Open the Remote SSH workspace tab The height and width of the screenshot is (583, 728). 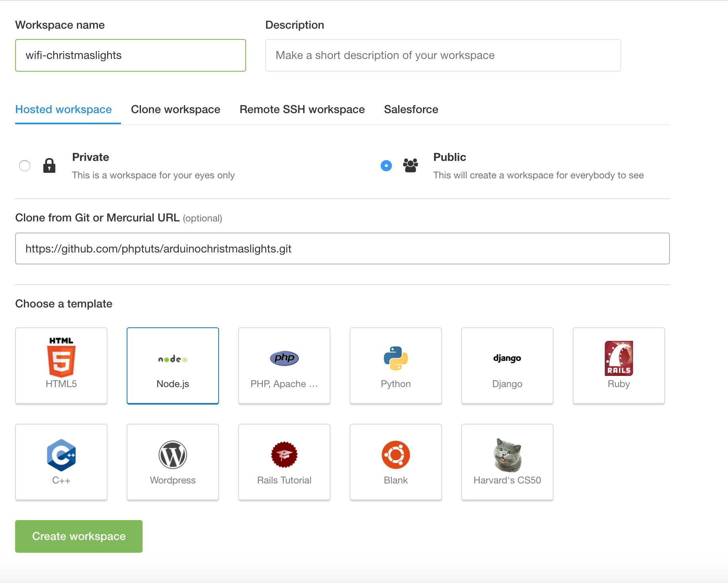click(302, 110)
